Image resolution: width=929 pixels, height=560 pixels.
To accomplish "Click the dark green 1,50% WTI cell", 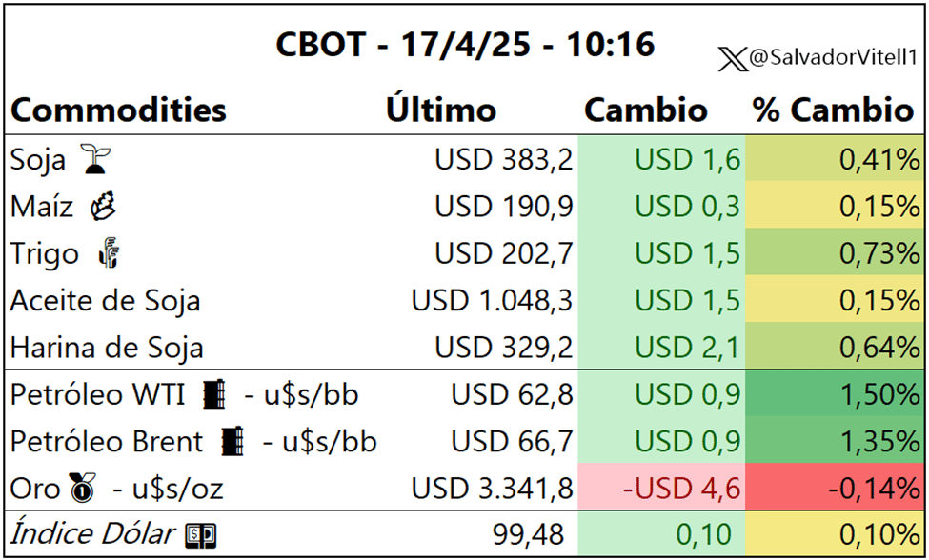I will point(835,393).
